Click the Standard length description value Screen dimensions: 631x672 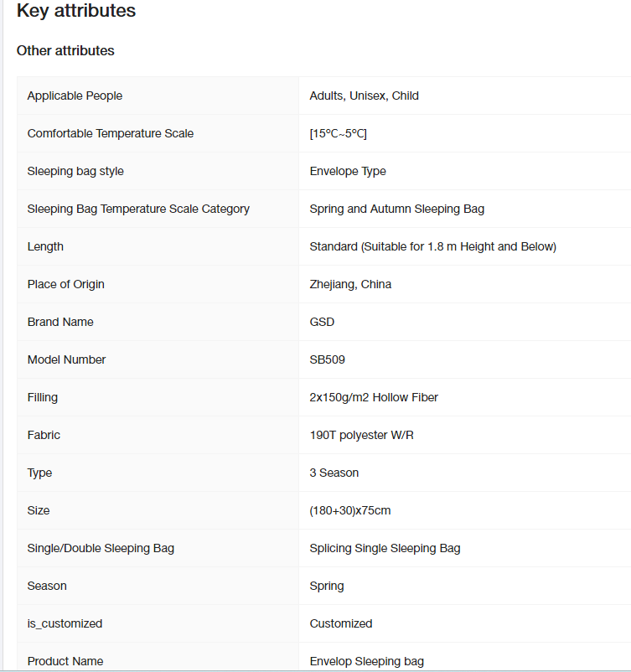tap(433, 246)
